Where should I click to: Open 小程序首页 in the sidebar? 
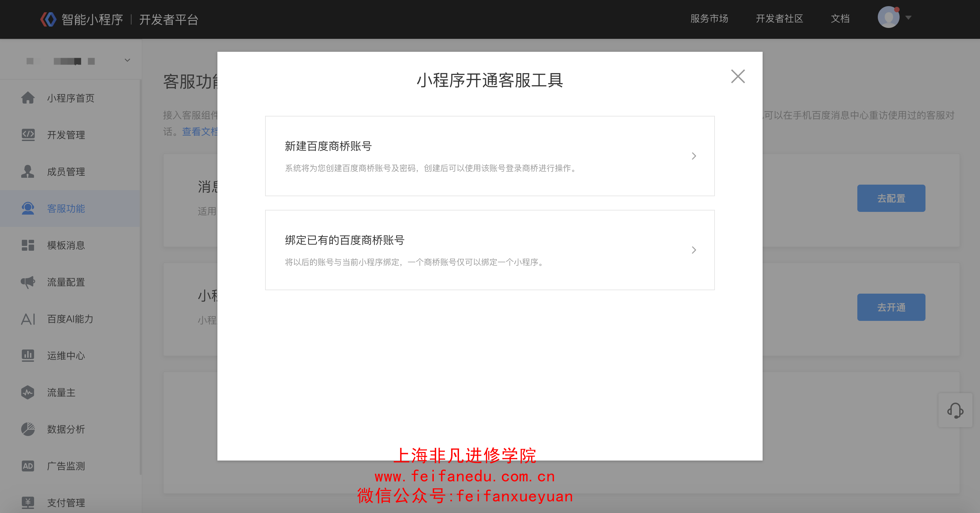[71, 98]
